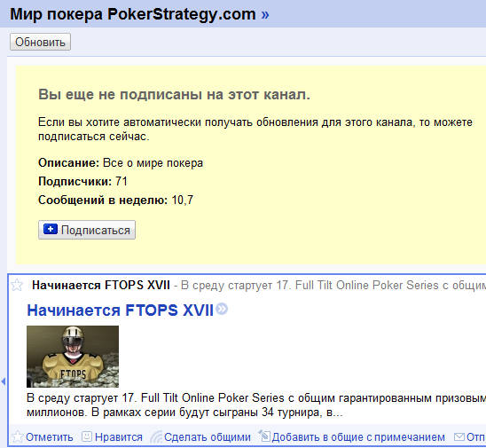Subscribe with the Подписаться button
This screenshot has width=486, height=448.
click(x=87, y=230)
